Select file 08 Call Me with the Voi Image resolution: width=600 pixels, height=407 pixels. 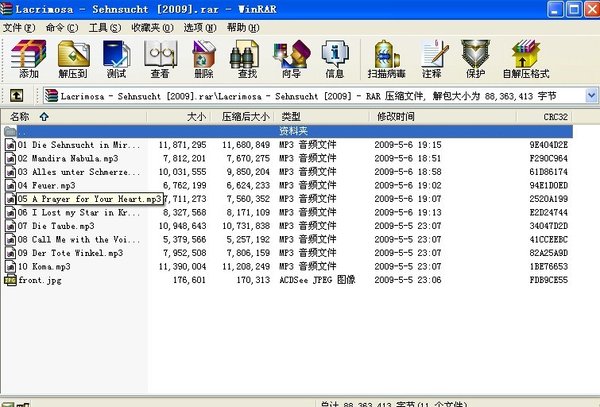coord(79,239)
